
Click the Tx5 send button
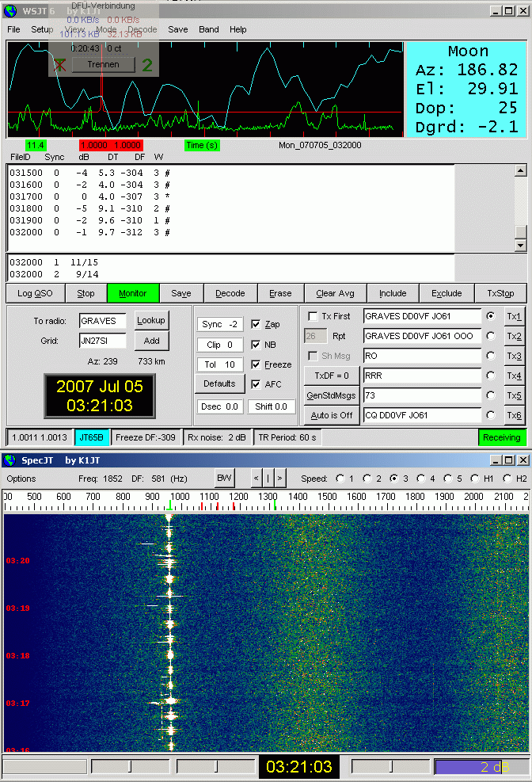(x=514, y=395)
